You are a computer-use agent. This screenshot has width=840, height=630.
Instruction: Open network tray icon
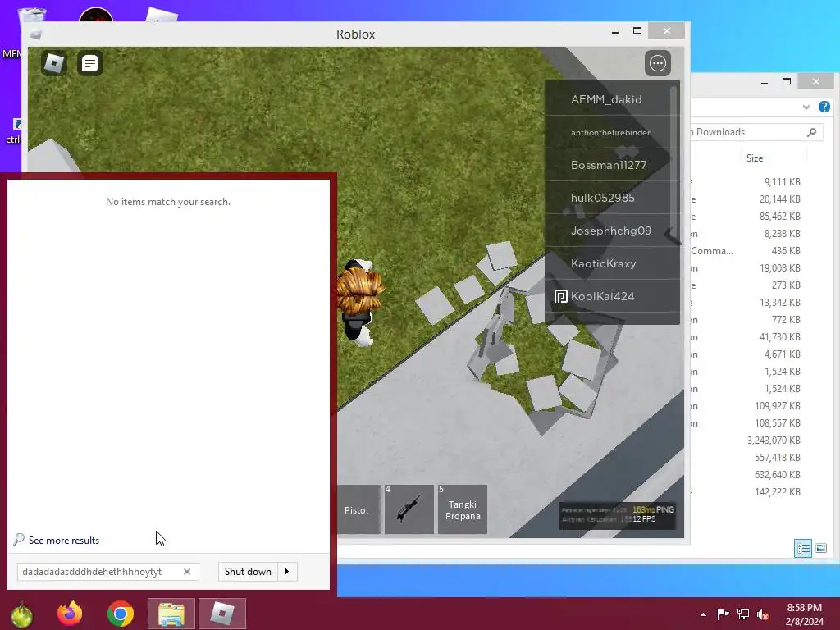743,614
